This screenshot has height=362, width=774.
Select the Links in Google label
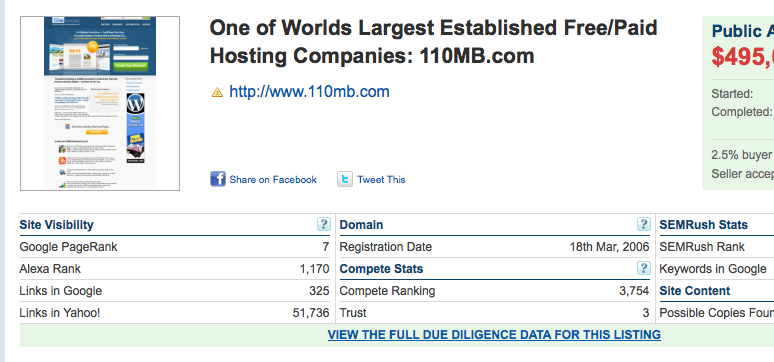tap(61, 291)
